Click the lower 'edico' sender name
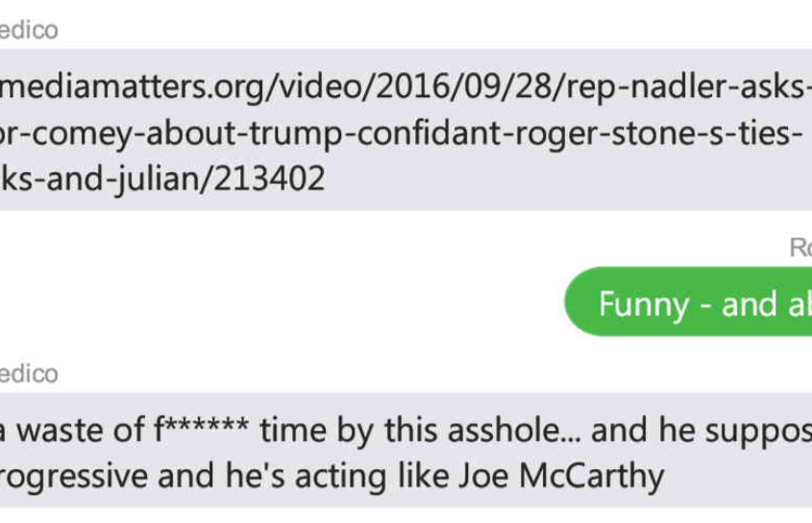Screen dimensions: 812x523 [29, 373]
